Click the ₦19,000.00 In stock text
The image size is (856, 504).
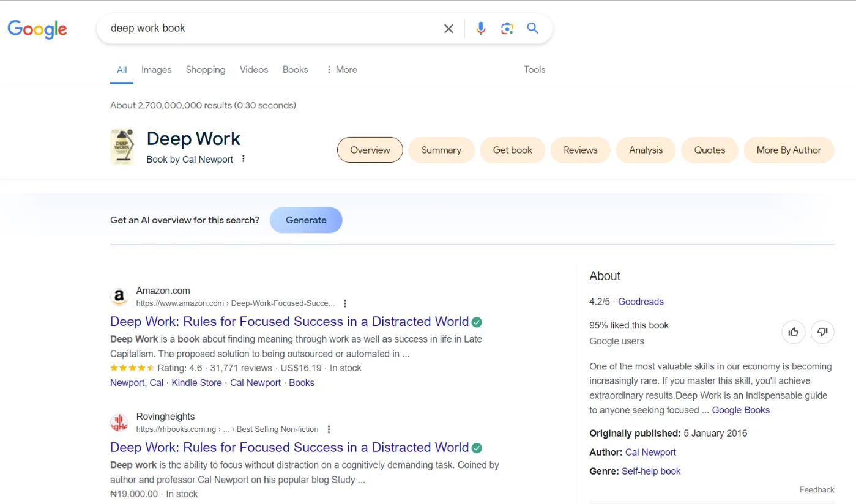coord(154,494)
